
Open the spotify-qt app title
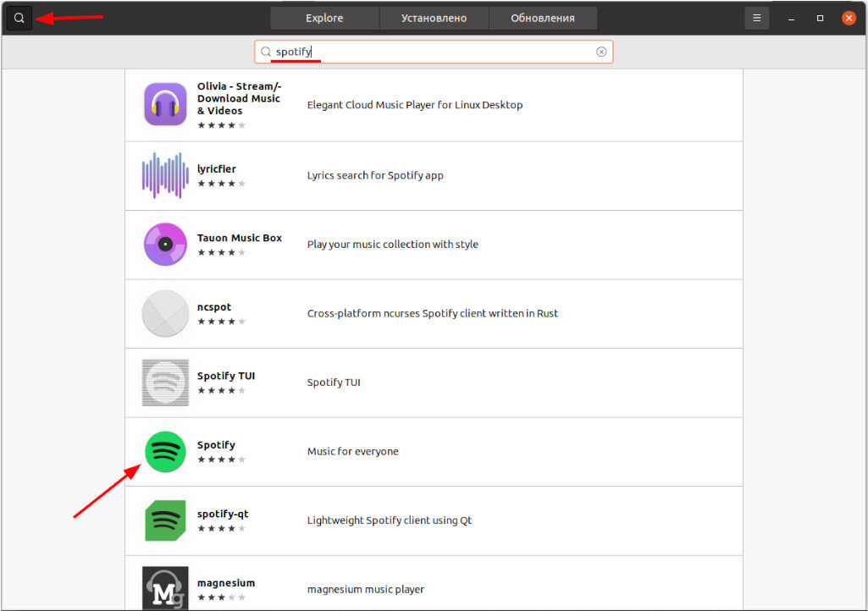223,515
